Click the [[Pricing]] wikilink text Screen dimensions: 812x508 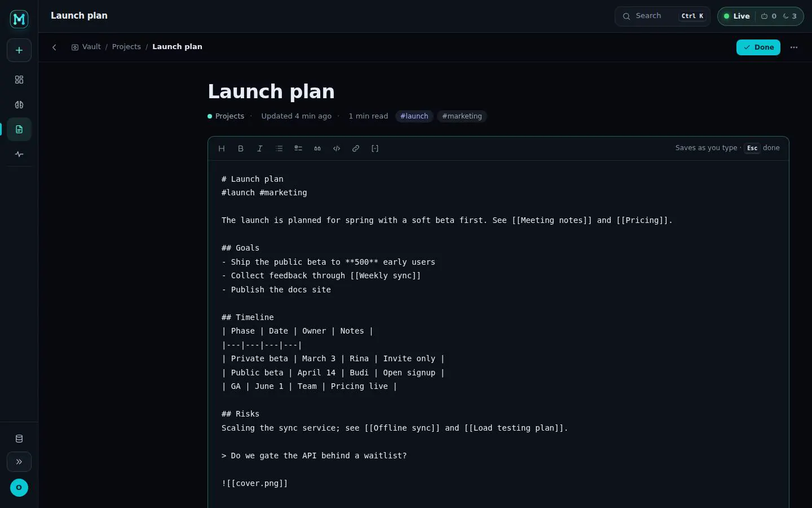pos(642,220)
